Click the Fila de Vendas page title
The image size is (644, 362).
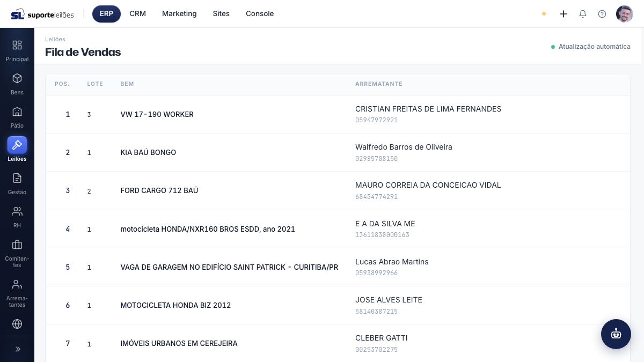tap(83, 52)
